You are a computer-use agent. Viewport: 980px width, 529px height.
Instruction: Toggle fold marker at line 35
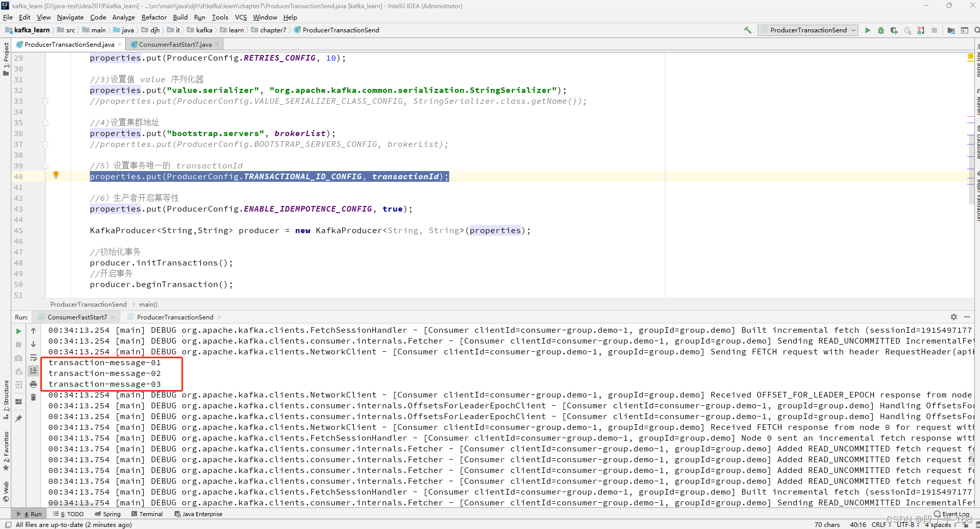[x=45, y=123]
